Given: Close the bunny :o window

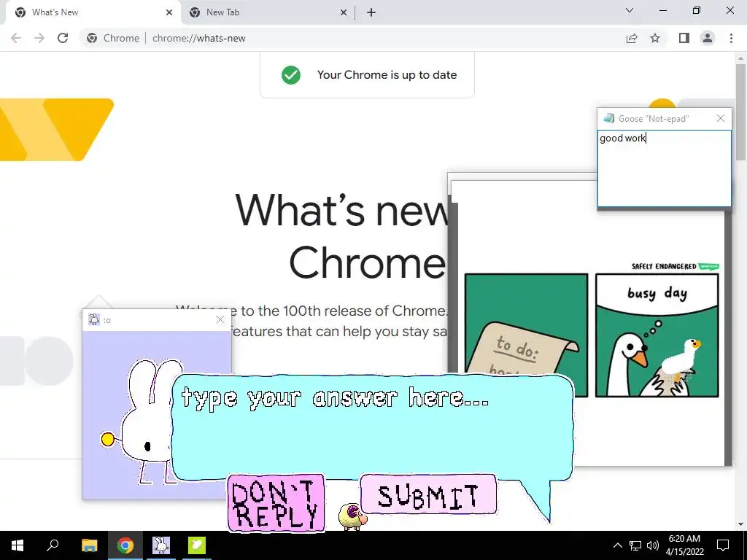Looking at the screenshot, I should point(220,319).
